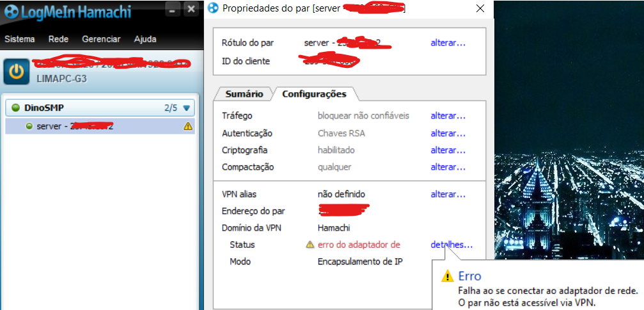Click the LIMAPC-G3 computer name
The image size is (644, 310).
pyautogui.click(x=61, y=78)
